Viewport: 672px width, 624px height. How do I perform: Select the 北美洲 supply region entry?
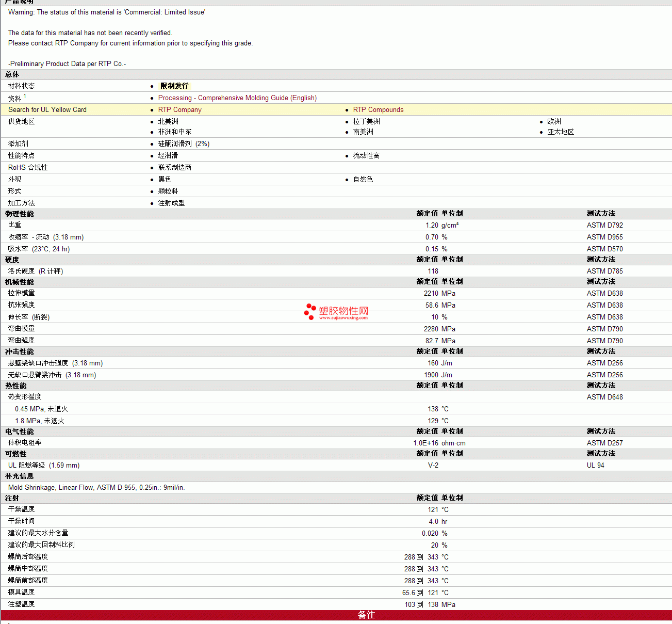[x=168, y=122]
